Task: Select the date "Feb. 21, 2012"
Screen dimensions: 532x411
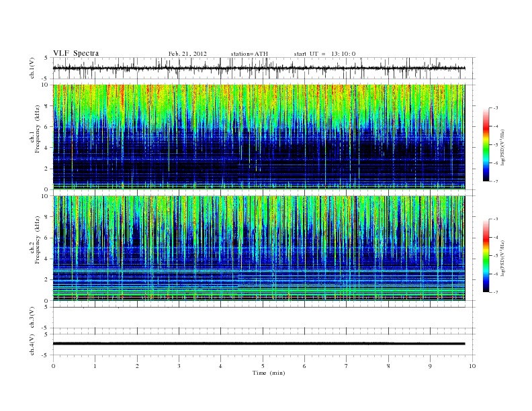Action: point(187,54)
